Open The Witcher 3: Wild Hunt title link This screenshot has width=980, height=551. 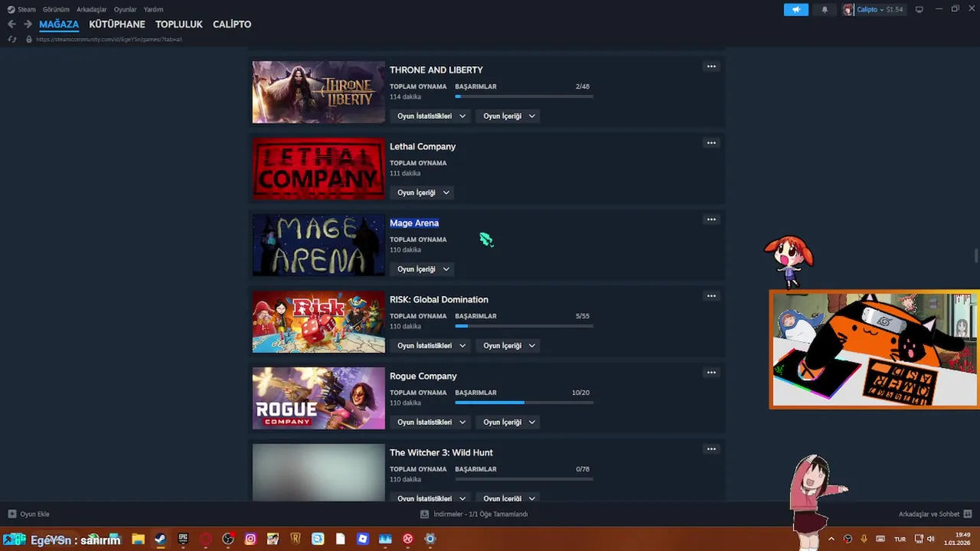[441, 452]
